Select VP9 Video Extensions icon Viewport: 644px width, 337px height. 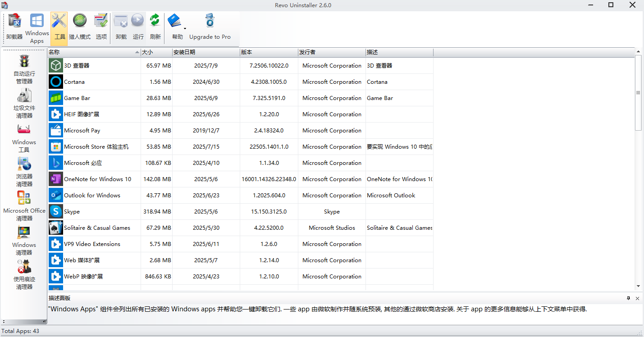56,244
